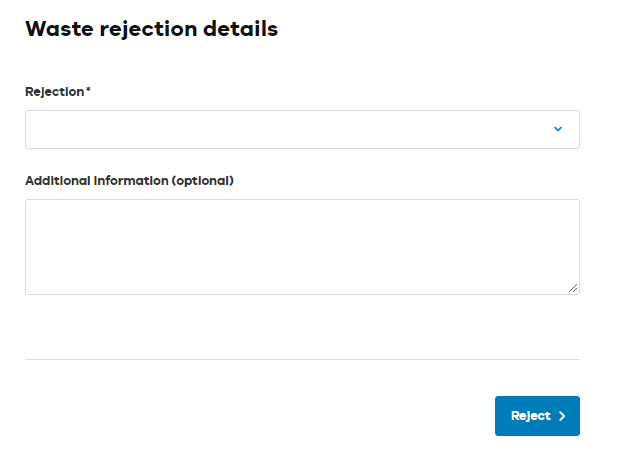Click inside the Additional information text area
Screen dimensions: 643x466
[302, 246]
